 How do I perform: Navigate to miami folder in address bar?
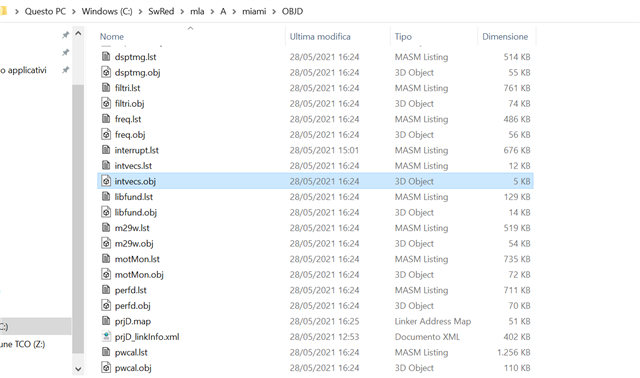pos(254,11)
